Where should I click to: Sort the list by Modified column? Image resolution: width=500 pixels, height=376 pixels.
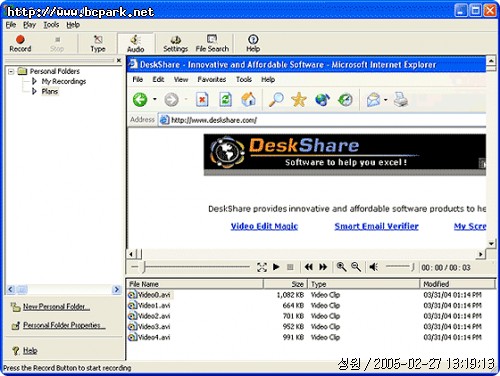tap(458, 284)
